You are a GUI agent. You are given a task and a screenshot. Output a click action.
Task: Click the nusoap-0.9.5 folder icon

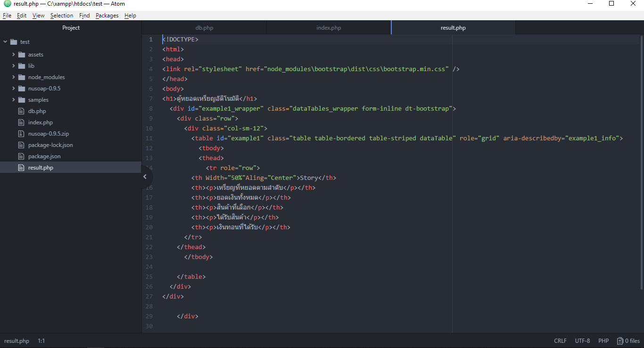pos(22,89)
